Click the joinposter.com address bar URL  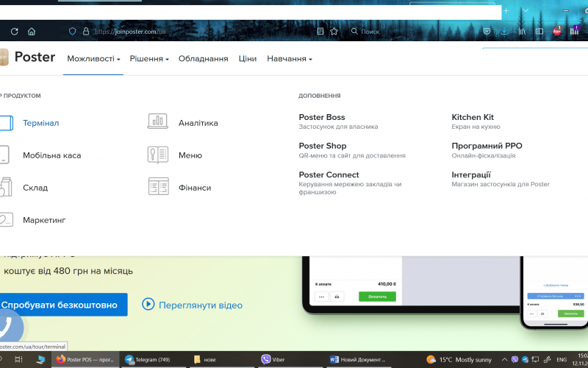[130, 32]
